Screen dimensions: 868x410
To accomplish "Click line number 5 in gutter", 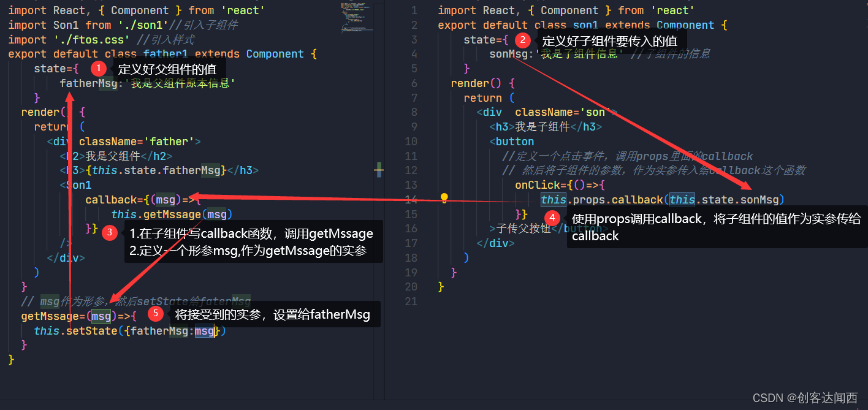I will click(414, 69).
